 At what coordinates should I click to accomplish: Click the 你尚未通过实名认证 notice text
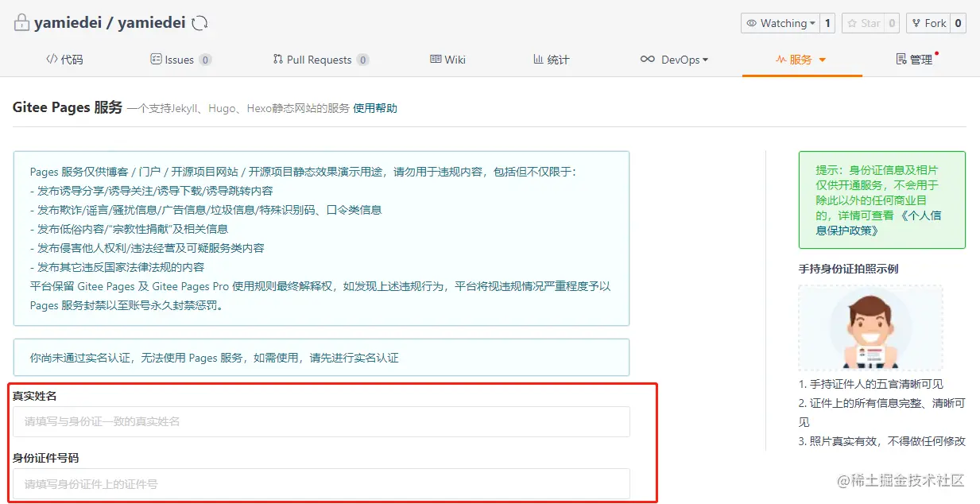pyautogui.click(x=215, y=358)
